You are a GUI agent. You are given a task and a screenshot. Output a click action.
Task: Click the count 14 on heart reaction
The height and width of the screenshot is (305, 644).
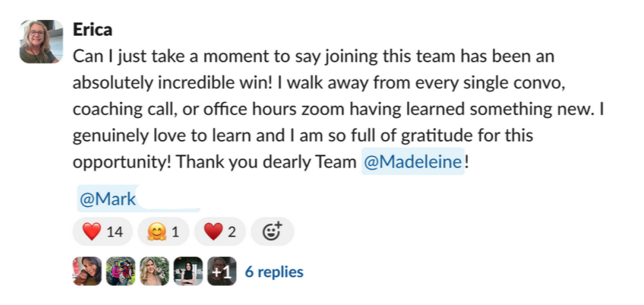click(x=115, y=232)
